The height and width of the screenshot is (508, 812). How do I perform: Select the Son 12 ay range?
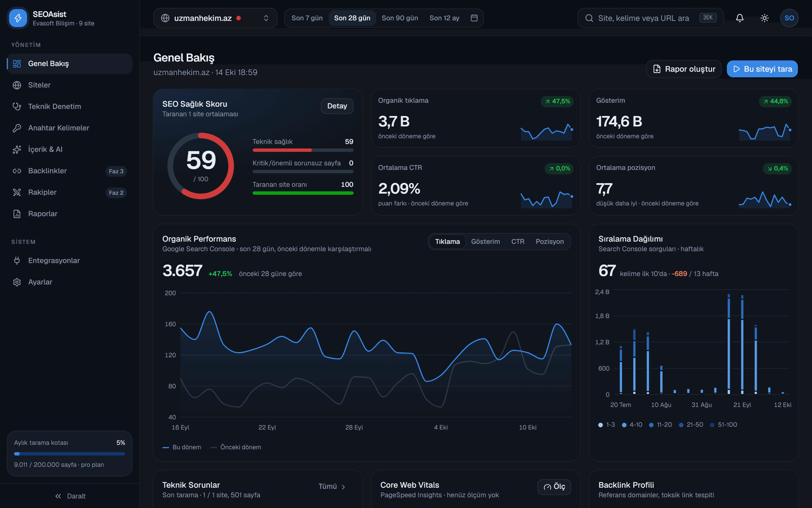point(444,18)
